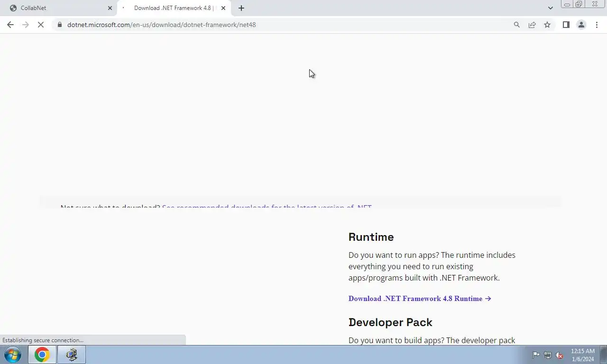Click 'Establishing secure connection...' status text
This screenshot has height=364, width=607.
point(43,340)
